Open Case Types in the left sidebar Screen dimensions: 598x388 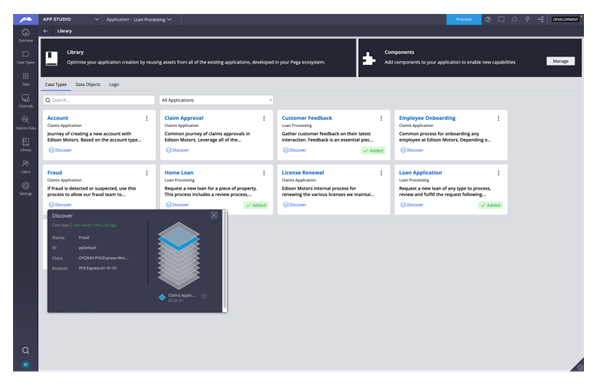26,57
